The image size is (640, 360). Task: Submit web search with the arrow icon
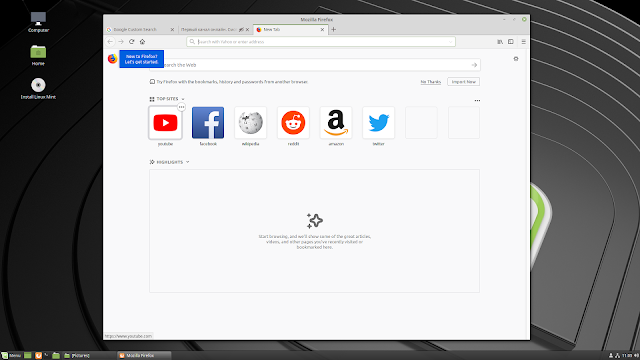(x=474, y=65)
